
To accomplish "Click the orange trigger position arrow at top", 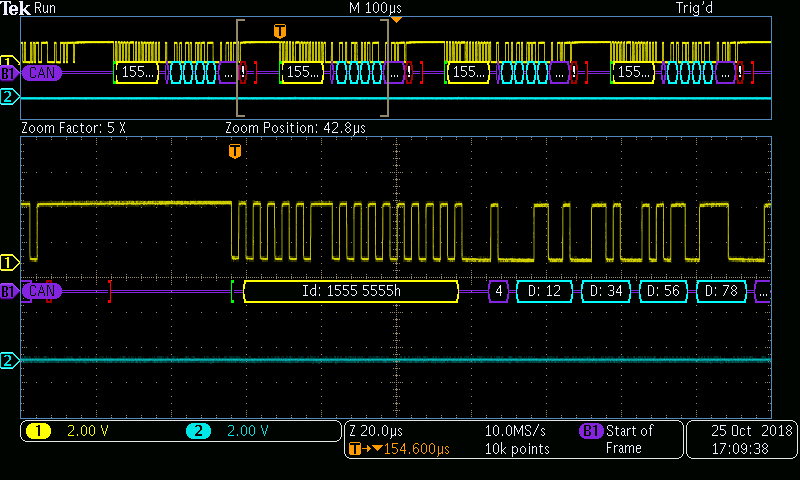I will tap(396, 20).
